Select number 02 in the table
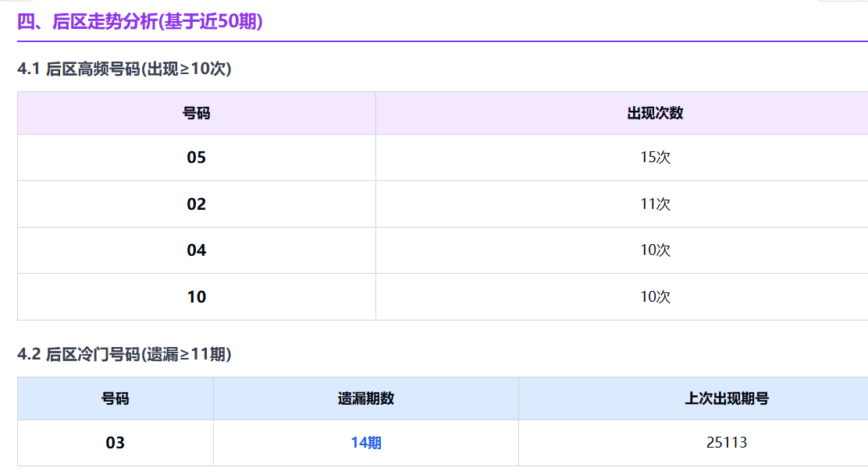The image size is (868, 471). click(196, 204)
